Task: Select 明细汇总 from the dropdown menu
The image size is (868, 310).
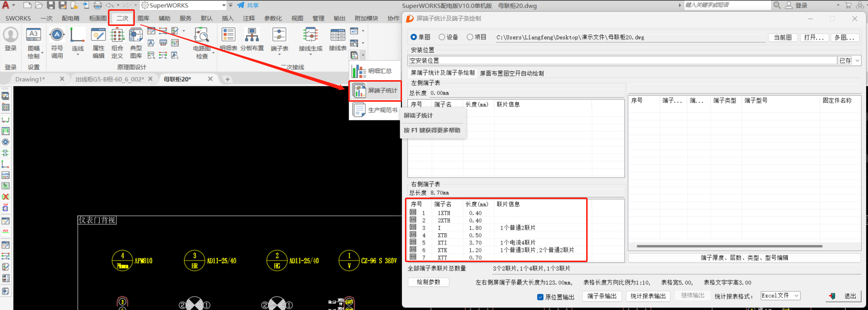Action: point(375,71)
